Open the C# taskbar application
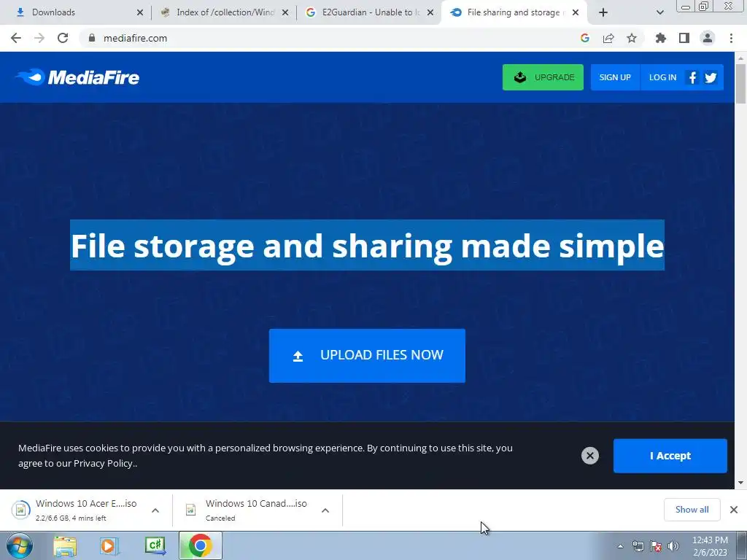The height and width of the screenshot is (560, 747). 155,546
